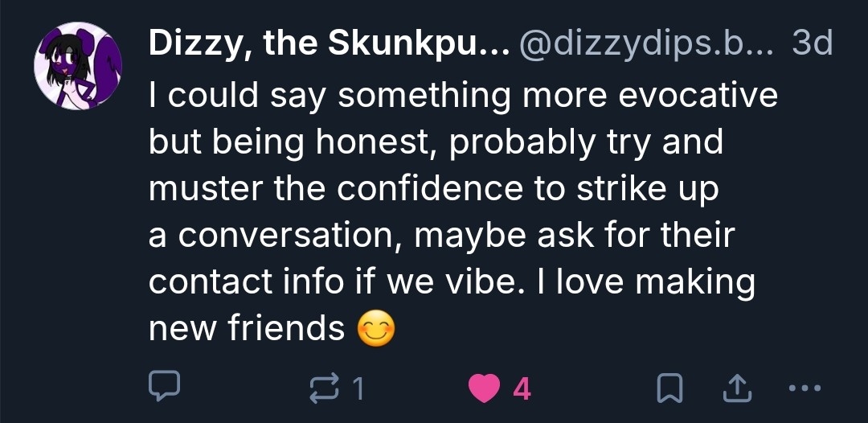Click the like count "4"
This screenshot has height=423, width=868.
(x=522, y=389)
